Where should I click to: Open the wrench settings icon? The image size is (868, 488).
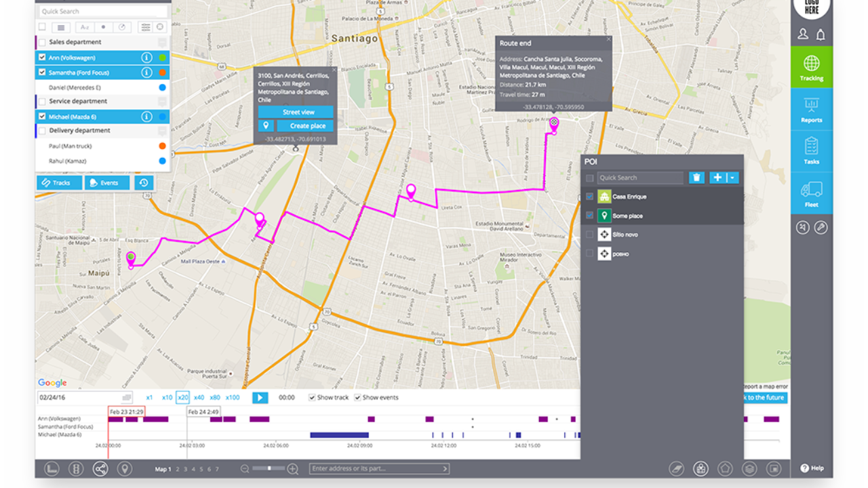(x=821, y=228)
